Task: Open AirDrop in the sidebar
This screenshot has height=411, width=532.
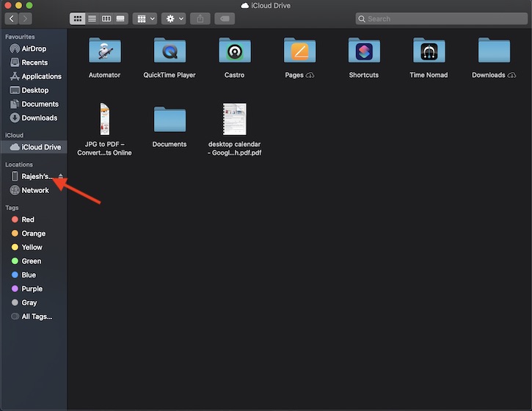Action: tap(34, 49)
